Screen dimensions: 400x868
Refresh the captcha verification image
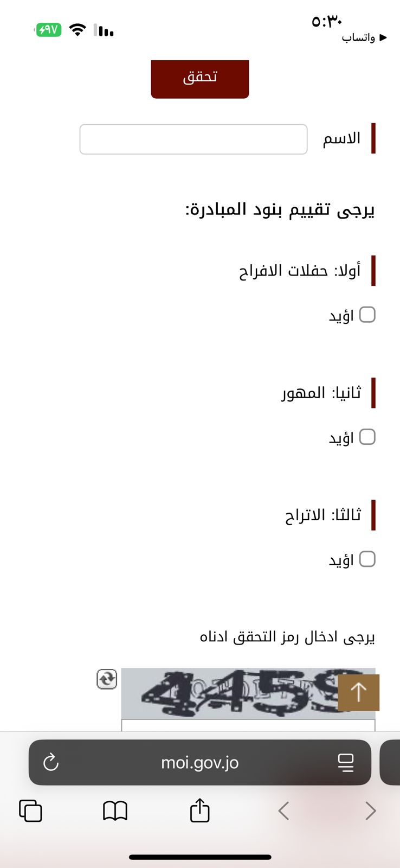107,679
